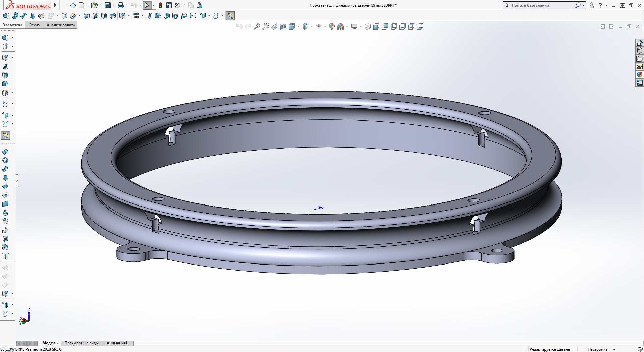The height and width of the screenshot is (352, 644).
Task: Open the Options gear icon
Action: (x=177, y=5)
